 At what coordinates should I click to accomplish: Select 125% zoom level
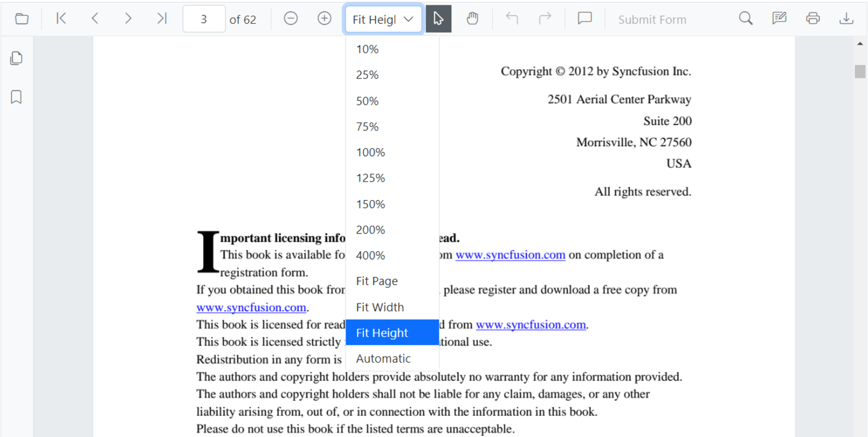point(392,178)
